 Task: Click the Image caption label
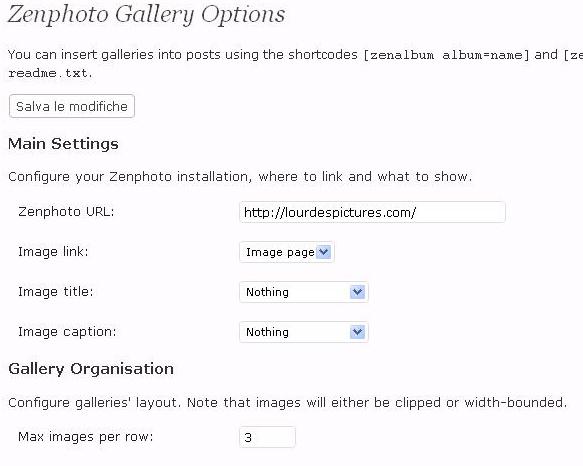point(67,332)
